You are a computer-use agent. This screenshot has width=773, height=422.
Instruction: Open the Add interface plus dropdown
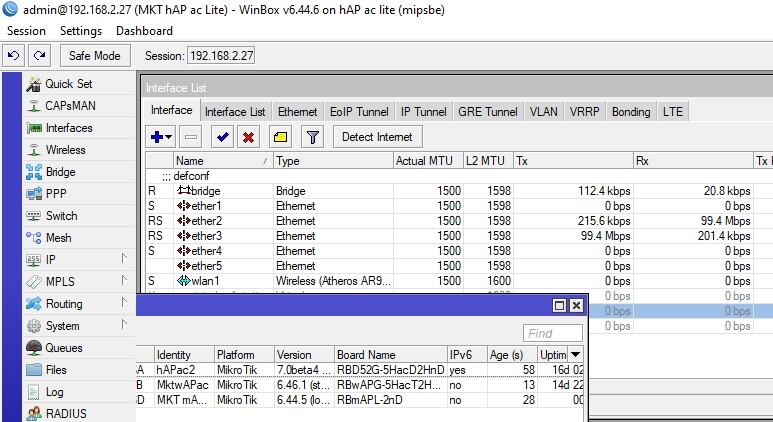[x=161, y=137]
